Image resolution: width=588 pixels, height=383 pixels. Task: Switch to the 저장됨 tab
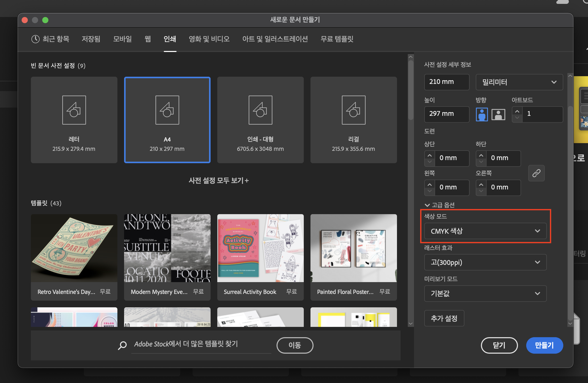click(91, 39)
